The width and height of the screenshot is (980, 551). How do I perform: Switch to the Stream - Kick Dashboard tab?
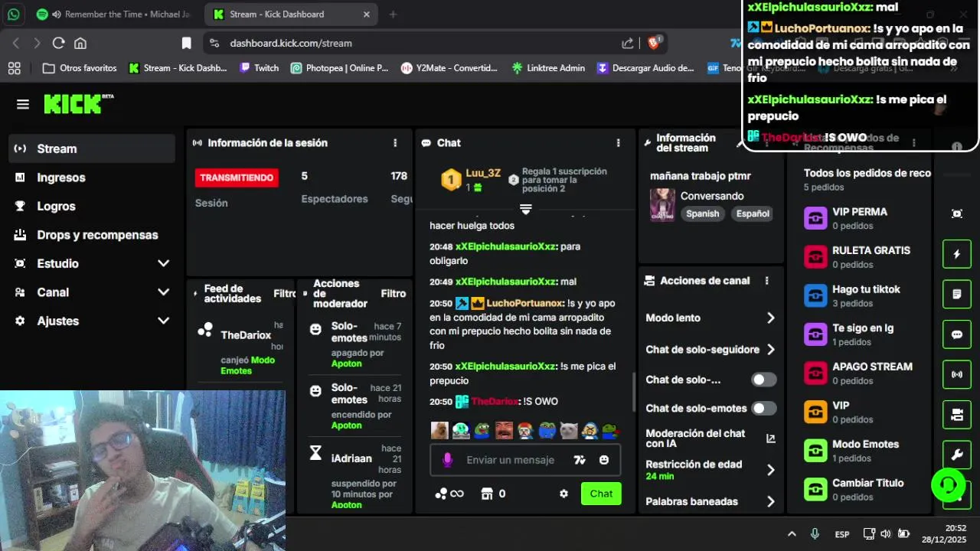[x=291, y=14]
